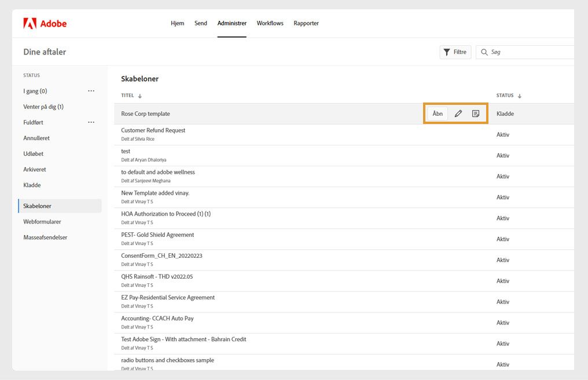Open the Hjem tab
The width and height of the screenshot is (588, 380).
click(177, 23)
